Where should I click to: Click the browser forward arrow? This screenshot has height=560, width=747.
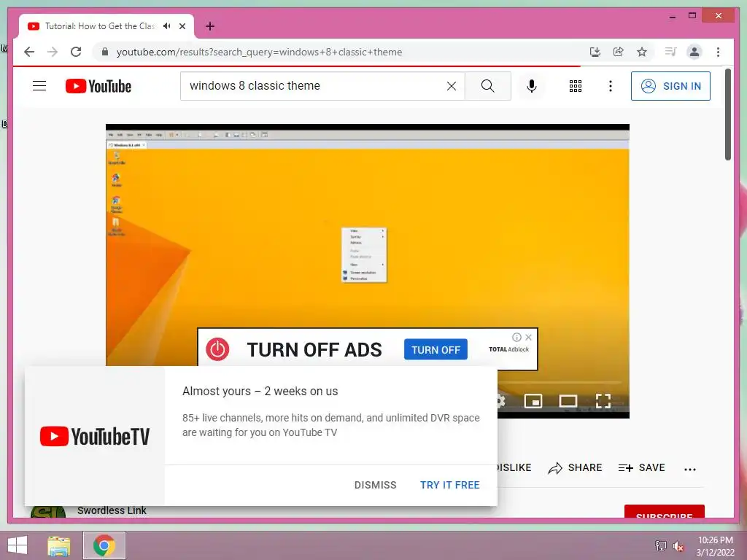pyautogui.click(x=53, y=52)
